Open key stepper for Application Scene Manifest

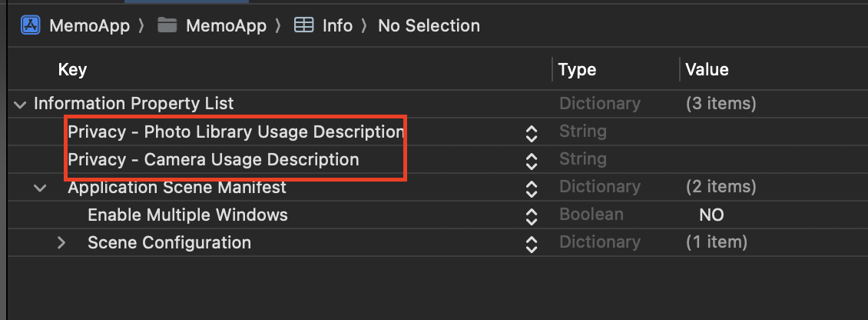click(531, 188)
